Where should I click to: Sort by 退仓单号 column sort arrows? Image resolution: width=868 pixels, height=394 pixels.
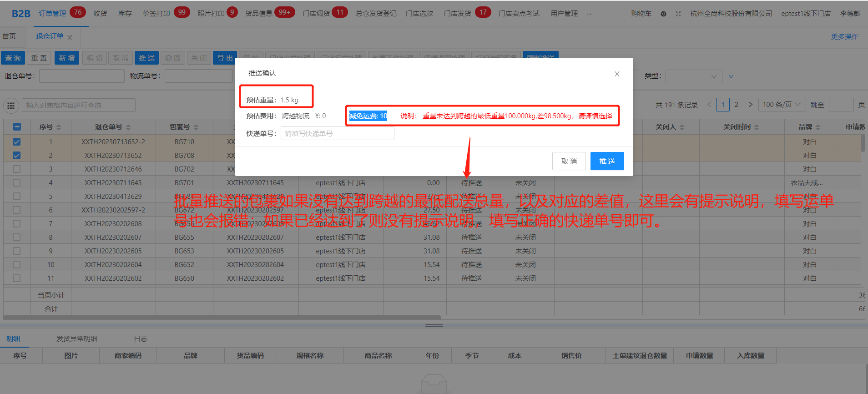(128, 127)
